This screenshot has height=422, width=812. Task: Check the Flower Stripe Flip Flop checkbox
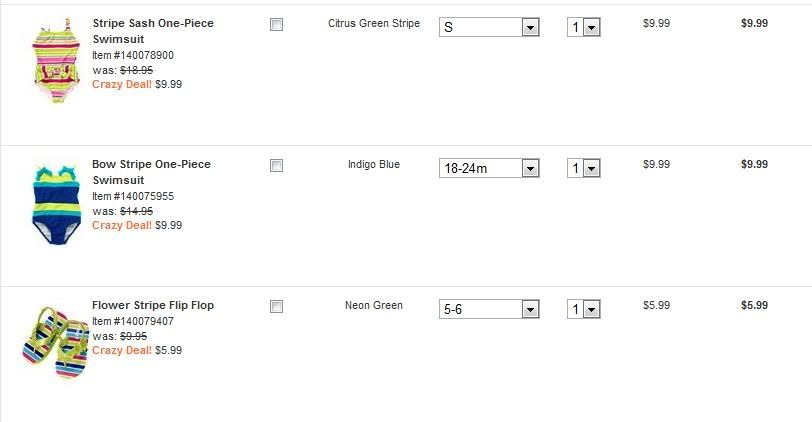tap(276, 307)
